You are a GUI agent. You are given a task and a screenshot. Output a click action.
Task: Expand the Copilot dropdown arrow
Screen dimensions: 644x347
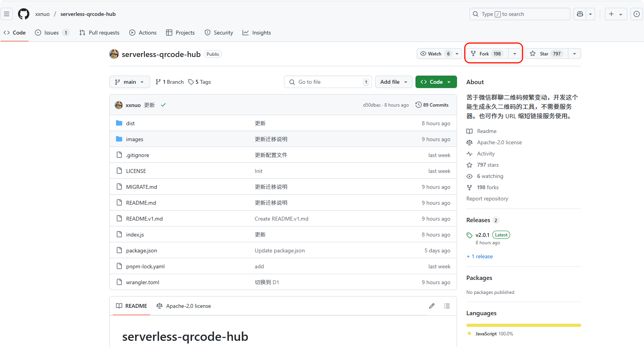coord(590,14)
